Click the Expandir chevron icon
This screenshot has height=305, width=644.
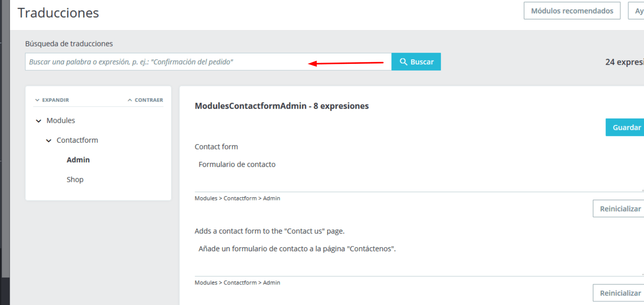37,100
